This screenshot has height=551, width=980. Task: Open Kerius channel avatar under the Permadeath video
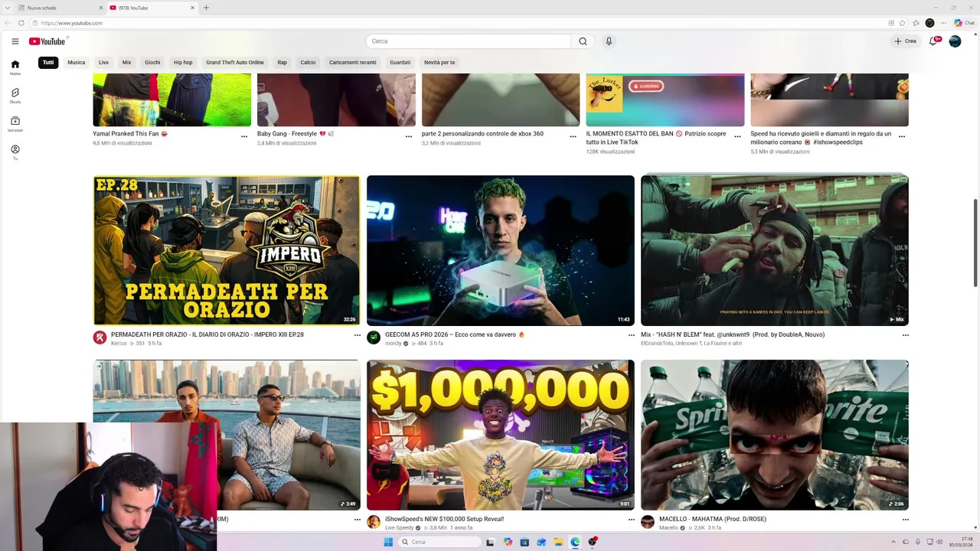100,337
